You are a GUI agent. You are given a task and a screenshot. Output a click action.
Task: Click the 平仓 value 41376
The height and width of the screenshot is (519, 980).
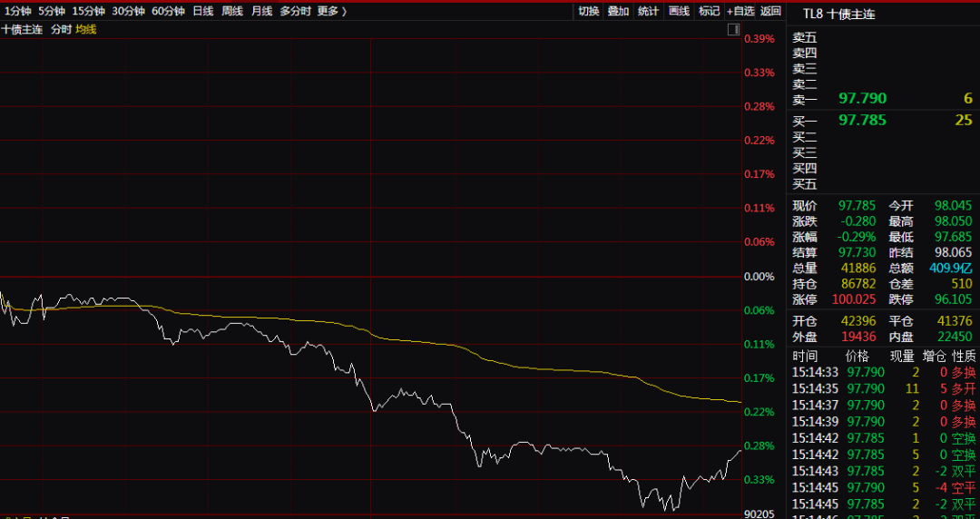point(954,321)
